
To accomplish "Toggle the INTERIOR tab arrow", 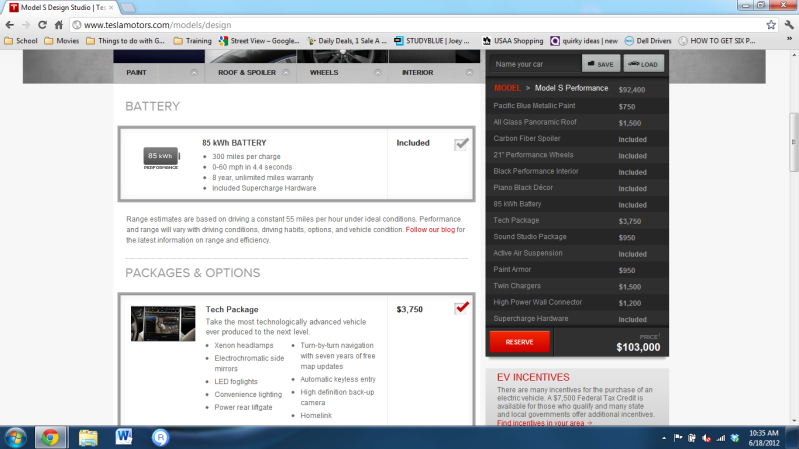I will tap(469, 73).
